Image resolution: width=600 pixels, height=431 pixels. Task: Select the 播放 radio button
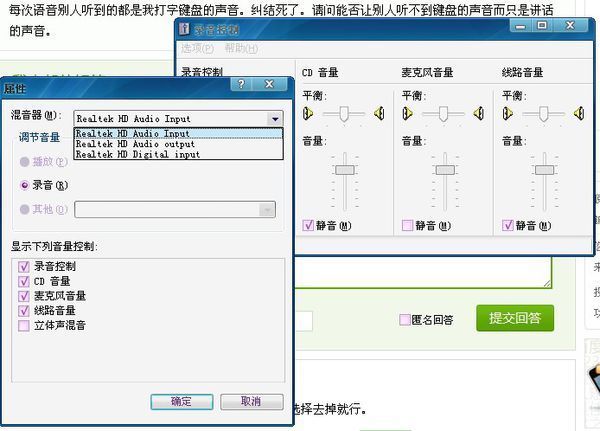coord(24,162)
